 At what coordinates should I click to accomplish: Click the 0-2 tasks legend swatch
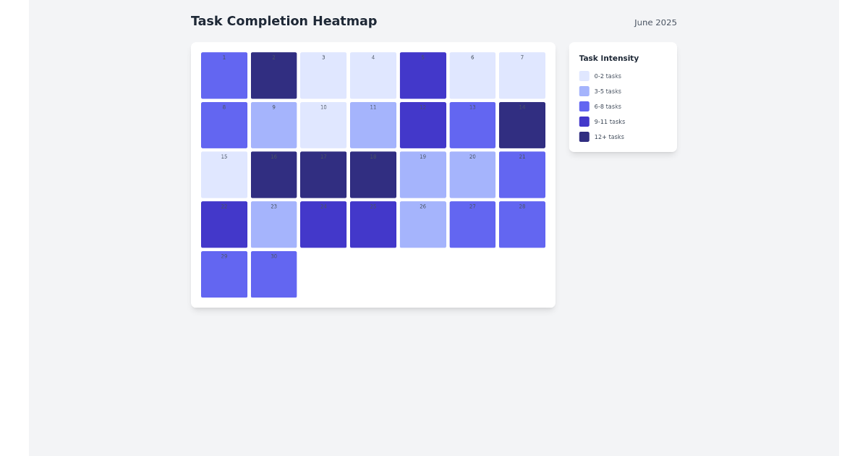pos(584,76)
